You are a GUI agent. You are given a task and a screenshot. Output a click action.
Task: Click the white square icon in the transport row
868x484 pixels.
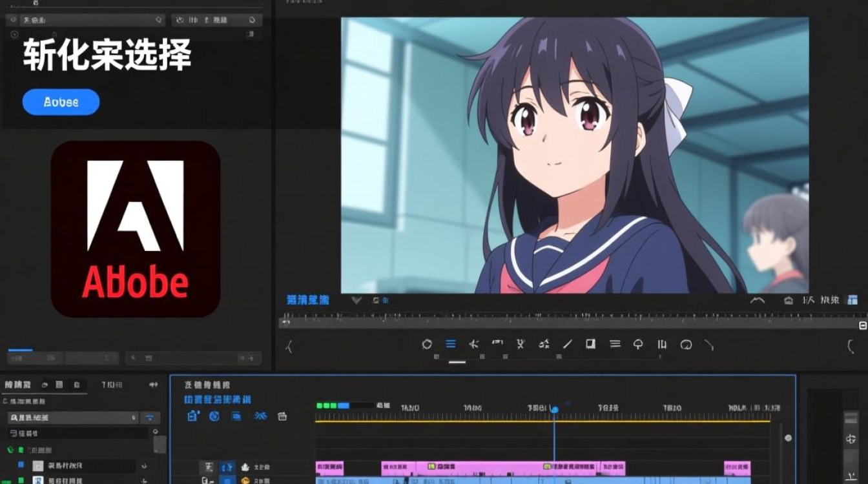point(590,344)
